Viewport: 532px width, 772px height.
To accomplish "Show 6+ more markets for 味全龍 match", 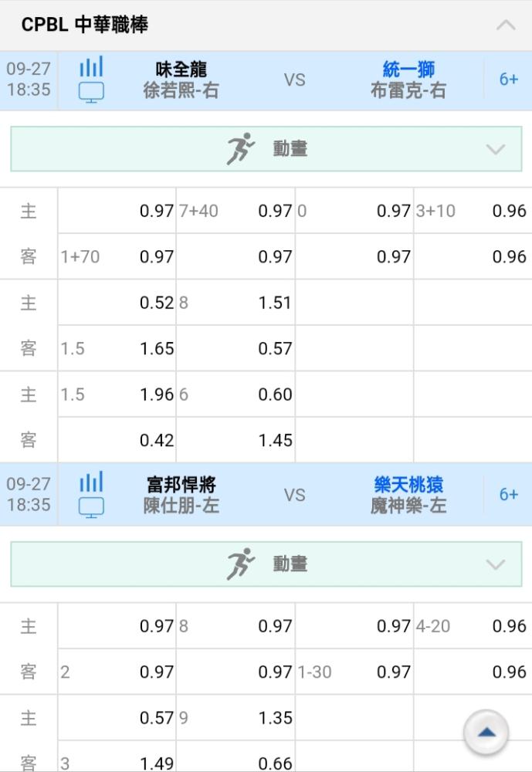I will point(508,80).
